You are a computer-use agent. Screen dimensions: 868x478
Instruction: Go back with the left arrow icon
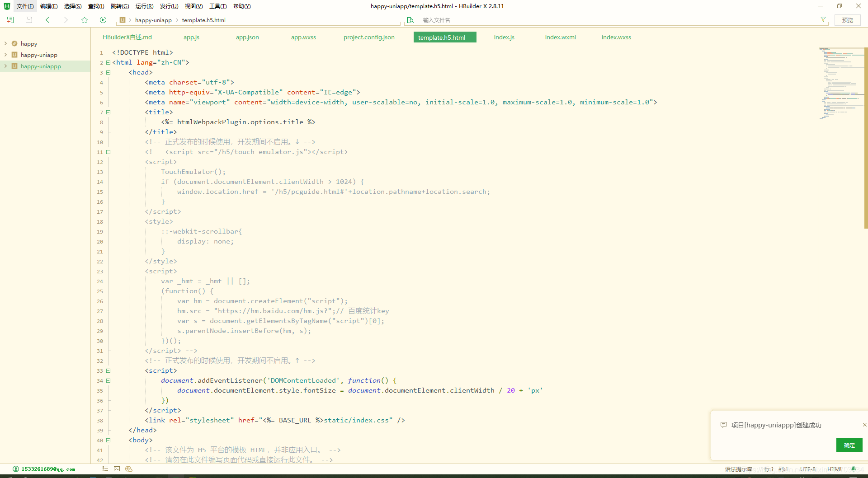(x=47, y=20)
